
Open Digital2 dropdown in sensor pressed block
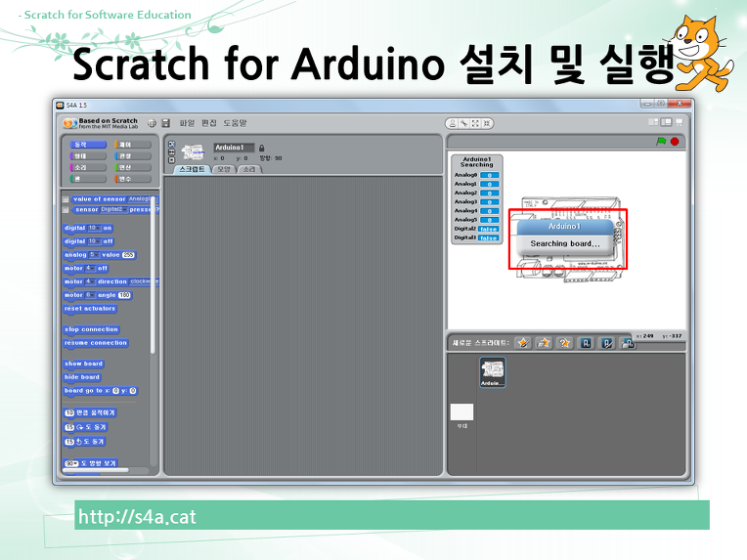(x=113, y=209)
